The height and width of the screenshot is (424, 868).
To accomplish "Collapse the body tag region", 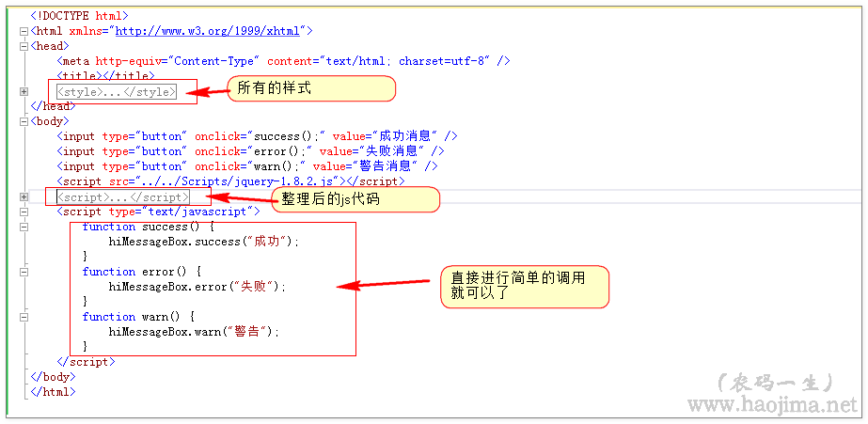I will (x=24, y=121).
